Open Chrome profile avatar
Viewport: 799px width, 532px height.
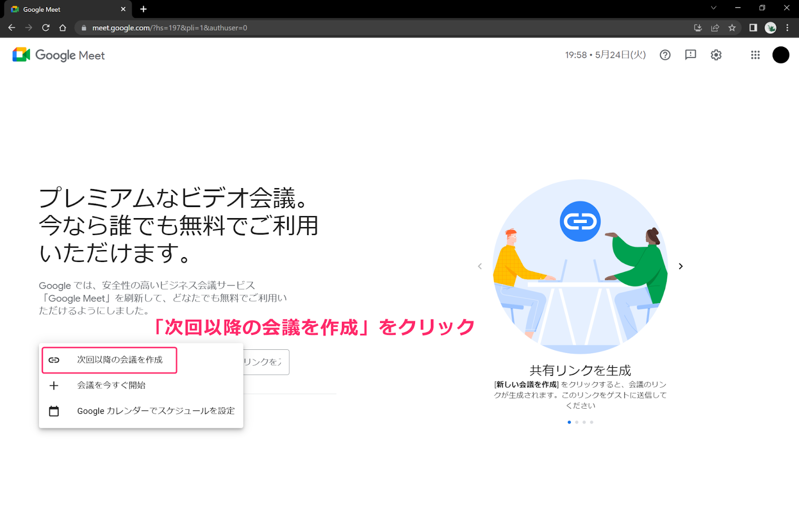(771, 28)
